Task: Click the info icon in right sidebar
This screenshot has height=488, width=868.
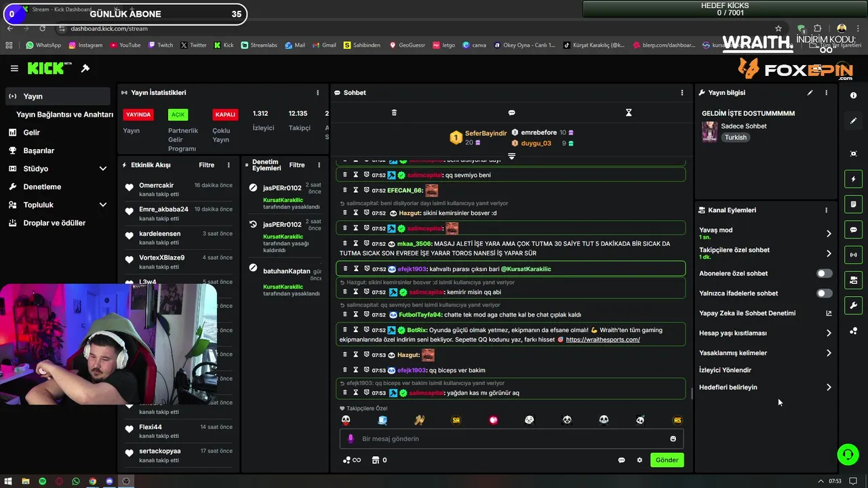Action: [853, 96]
